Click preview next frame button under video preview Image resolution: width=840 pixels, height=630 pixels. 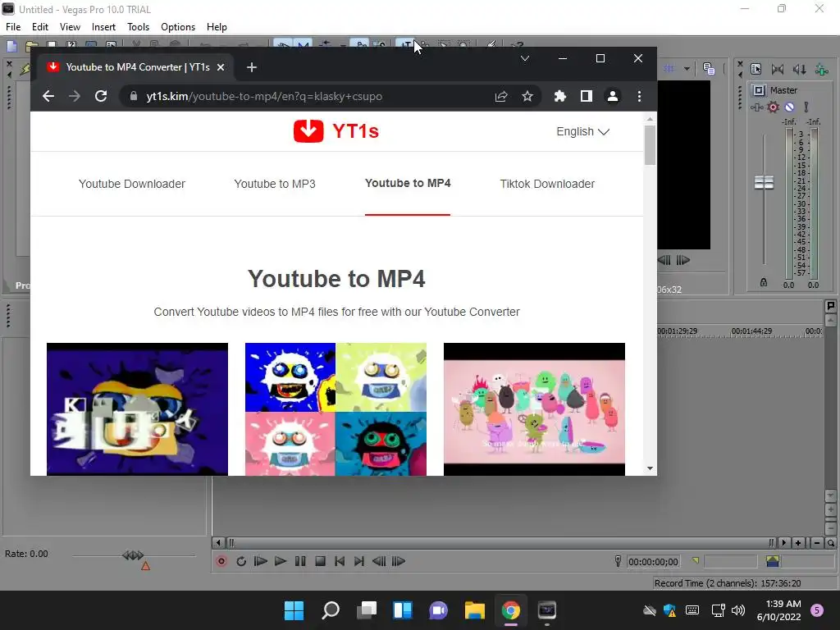point(683,260)
